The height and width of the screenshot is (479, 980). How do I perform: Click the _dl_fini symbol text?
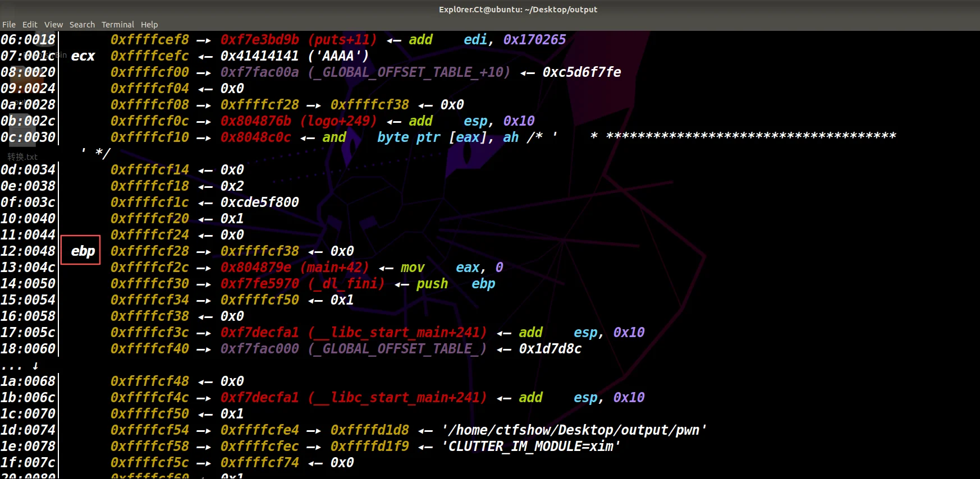pos(346,284)
